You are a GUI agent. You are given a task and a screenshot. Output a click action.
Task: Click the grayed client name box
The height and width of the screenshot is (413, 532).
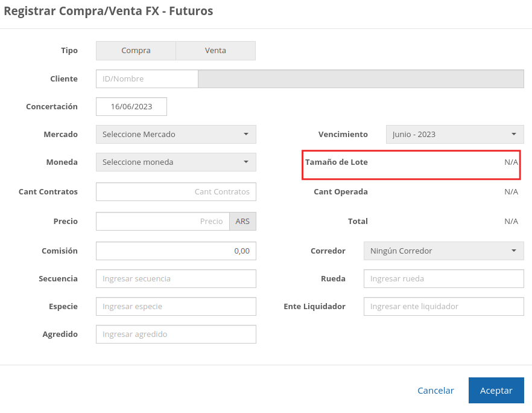361,79
